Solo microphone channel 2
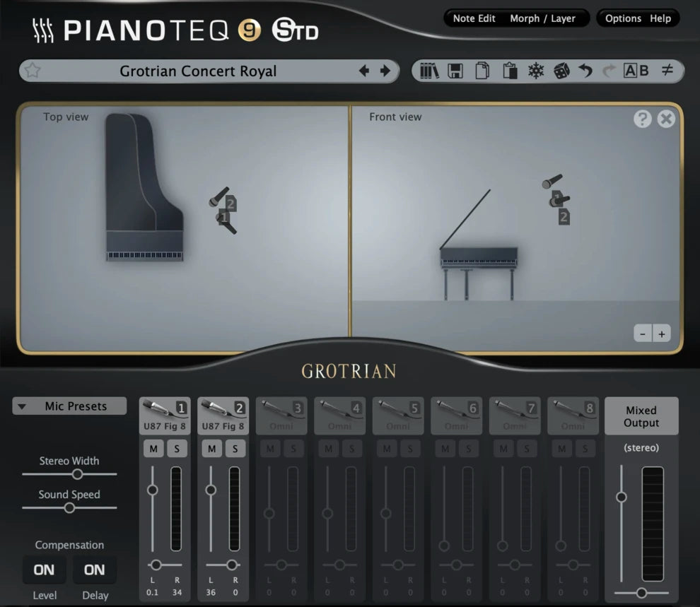The width and height of the screenshot is (700, 607). tap(235, 448)
